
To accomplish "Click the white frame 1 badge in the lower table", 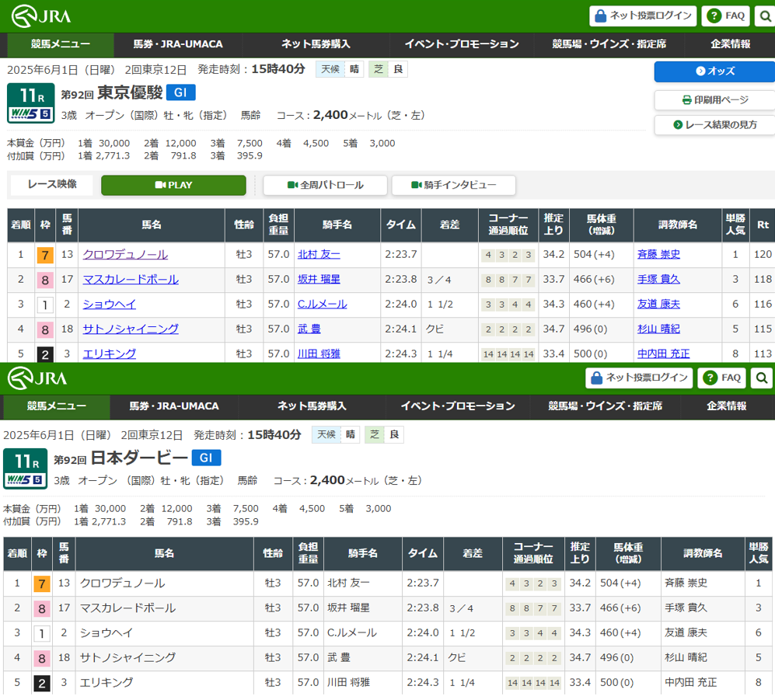I will (41, 633).
